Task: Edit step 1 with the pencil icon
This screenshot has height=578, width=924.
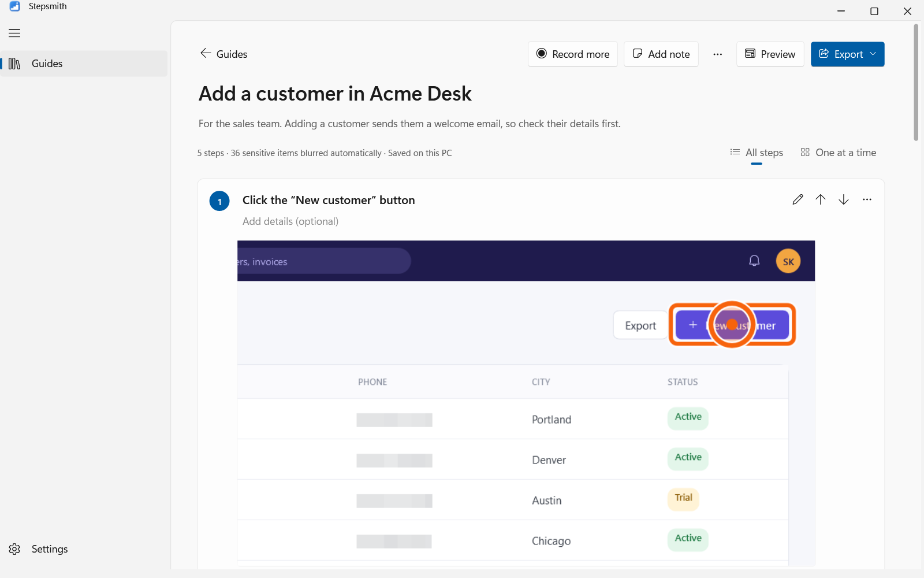Action: point(798,199)
